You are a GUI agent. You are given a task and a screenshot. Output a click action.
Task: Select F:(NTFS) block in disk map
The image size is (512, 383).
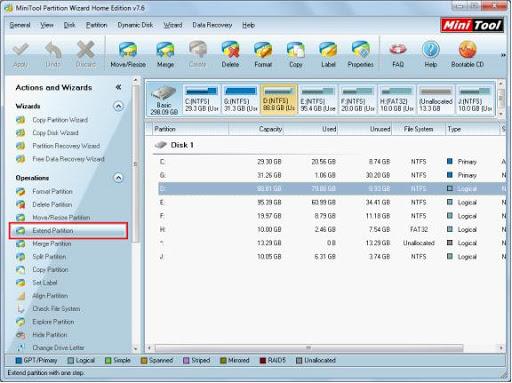(x=357, y=100)
